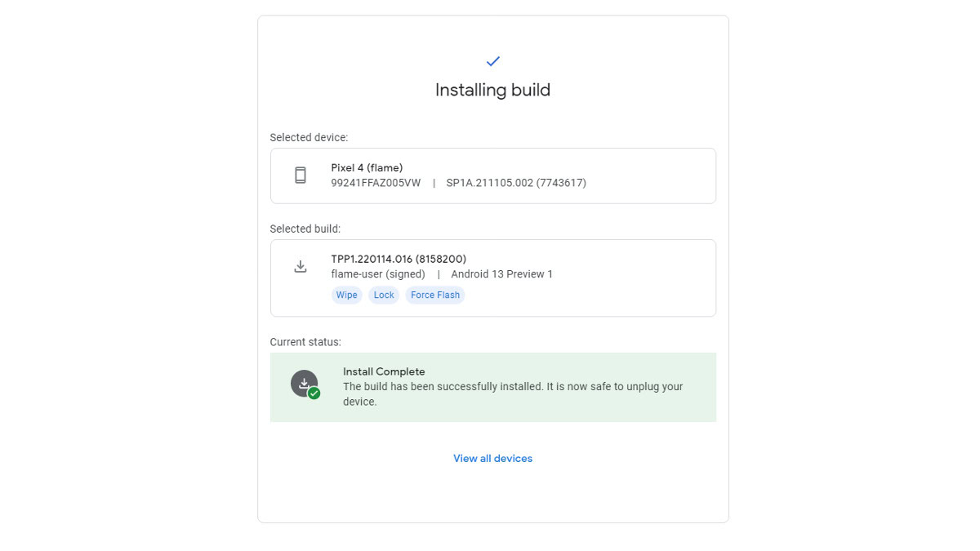Screen dimensions: 980x551
Task: Select the Lock chip
Action: pos(384,295)
